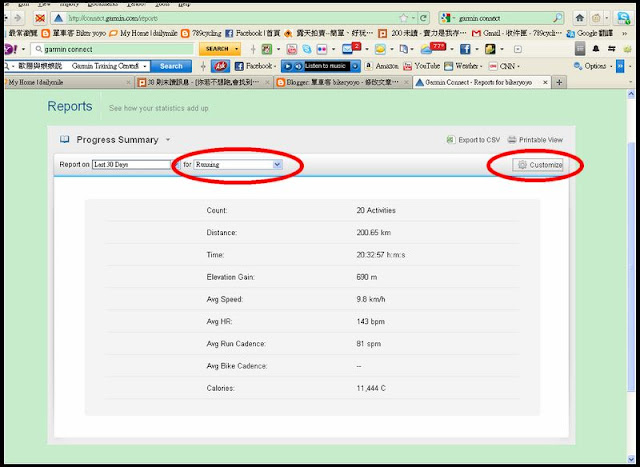640x467 pixels.
Task: Click the 200.65 km distance value
Action: click(373, 233)
